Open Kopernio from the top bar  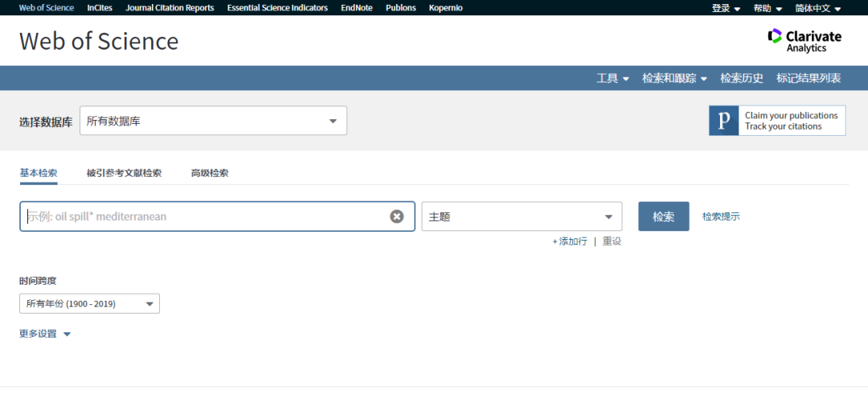445,8
